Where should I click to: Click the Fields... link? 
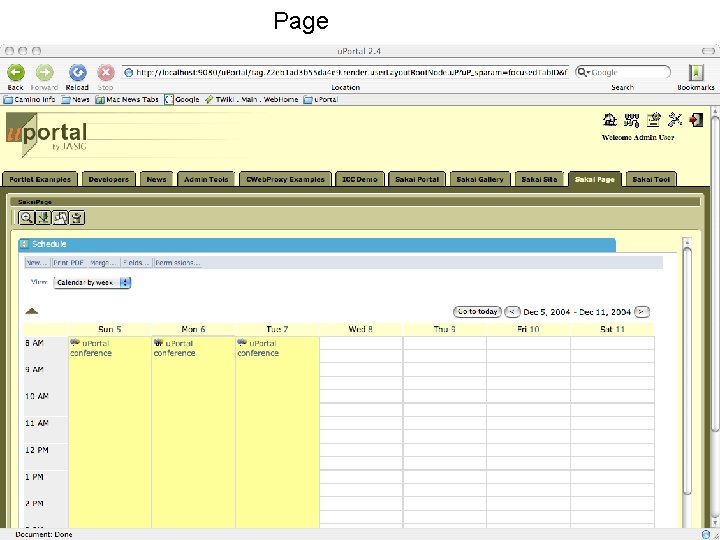click(x=136, y=263)
